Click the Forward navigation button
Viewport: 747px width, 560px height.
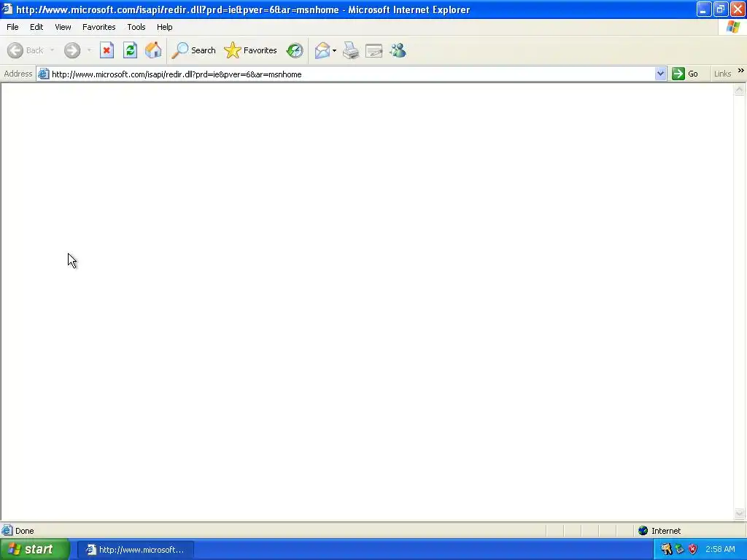pyautogui.click(x=72, y=50)
